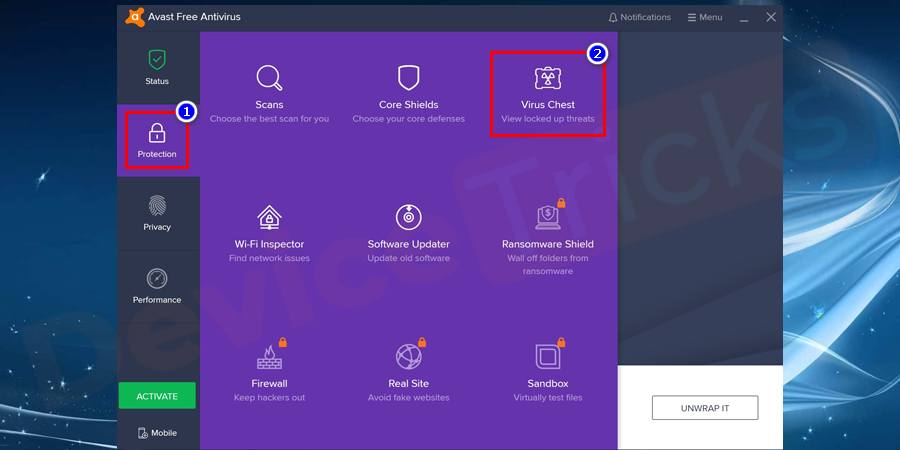The height and width of the screenshot is (450, 900).
Task: Open the Scans magnifier icon
Action: click(269, 78)
